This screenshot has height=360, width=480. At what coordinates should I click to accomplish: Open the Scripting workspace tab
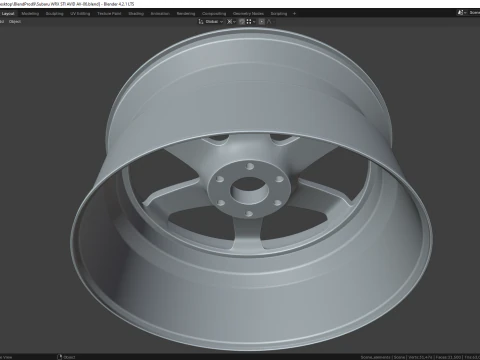[x=279, y=14]
